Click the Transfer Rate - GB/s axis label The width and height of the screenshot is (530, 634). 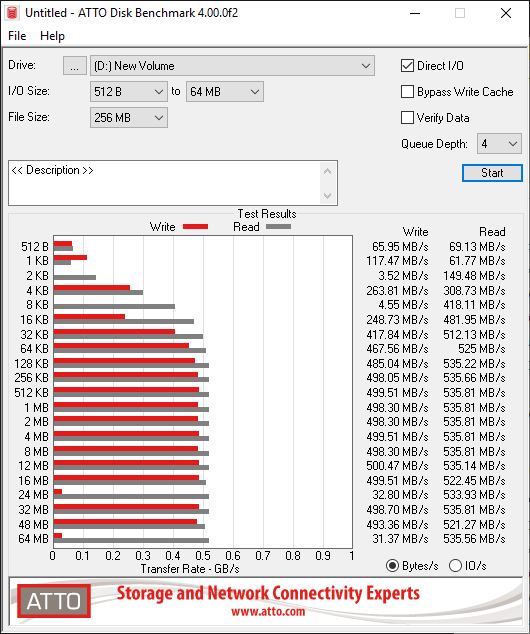coord(190,569)
